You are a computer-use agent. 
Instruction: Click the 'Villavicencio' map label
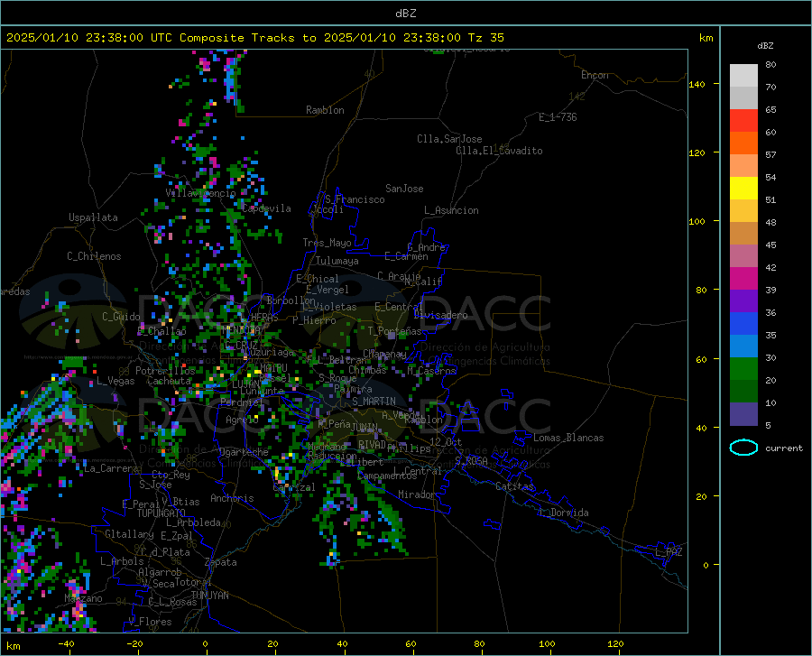(200, 193)
